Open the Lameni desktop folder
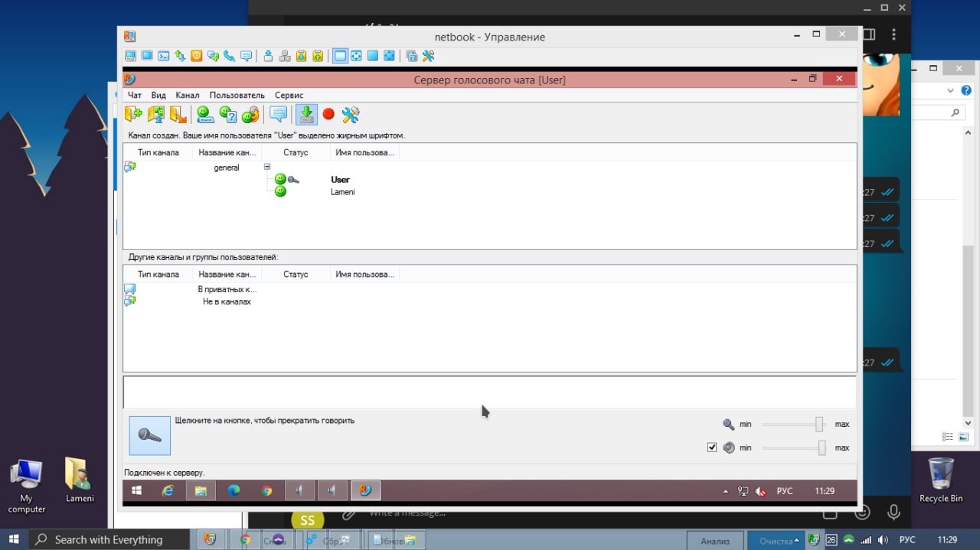 click(x=80, y=480)
